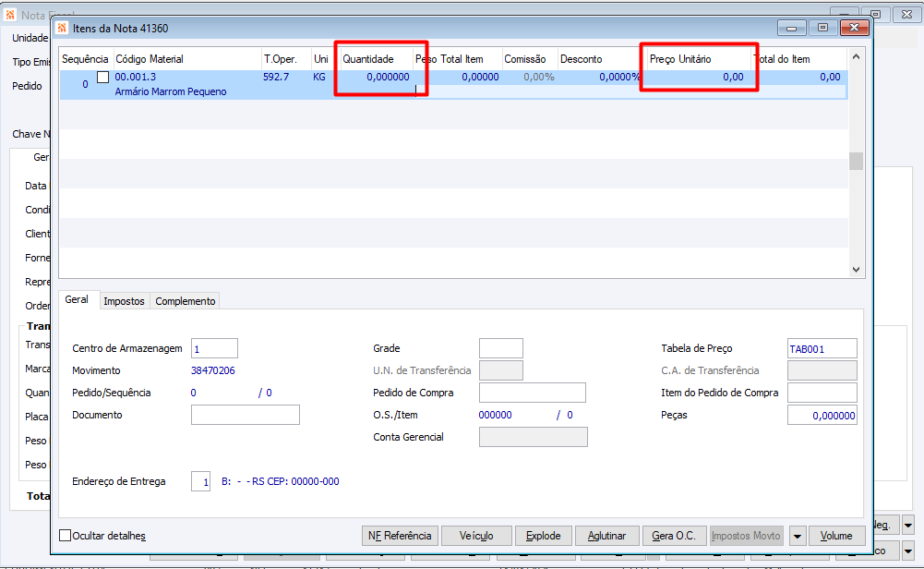
Task: Click the Desconto column header
Action: tap(581, 59)
